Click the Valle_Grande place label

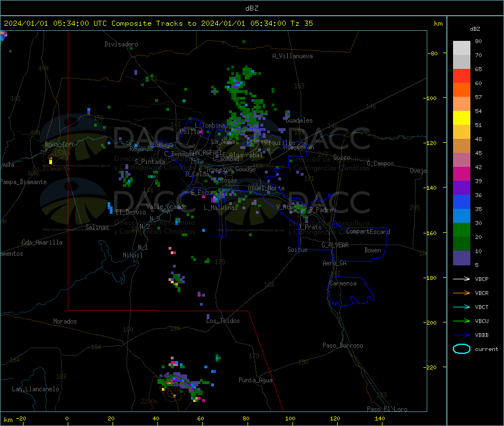coord(166,207)
